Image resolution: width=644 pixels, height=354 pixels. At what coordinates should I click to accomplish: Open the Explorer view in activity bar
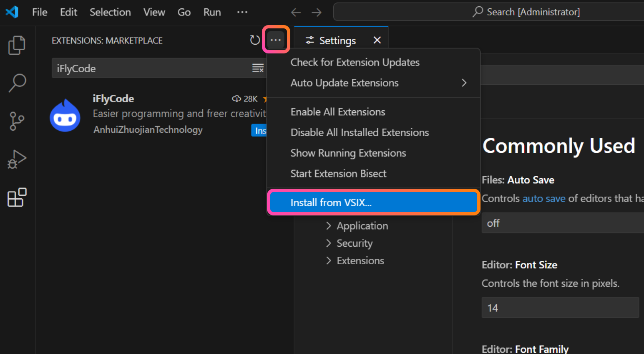(x=17, y=45)
